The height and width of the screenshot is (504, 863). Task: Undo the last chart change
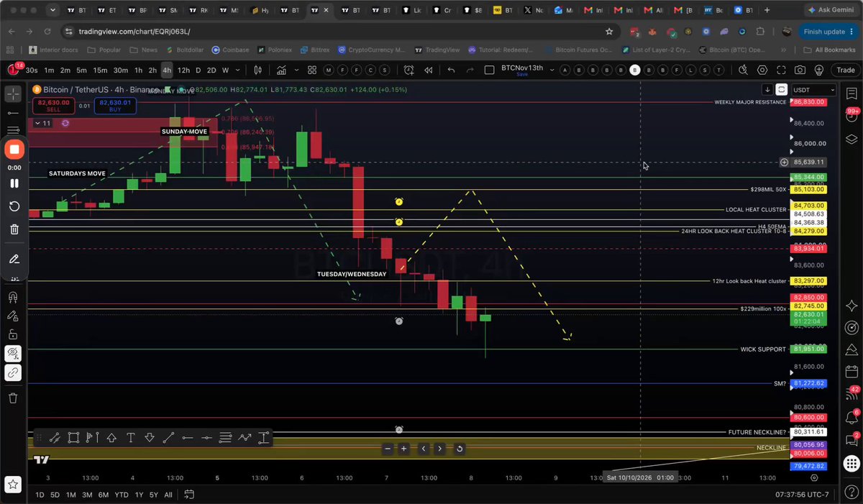click(x=451, y=70)
